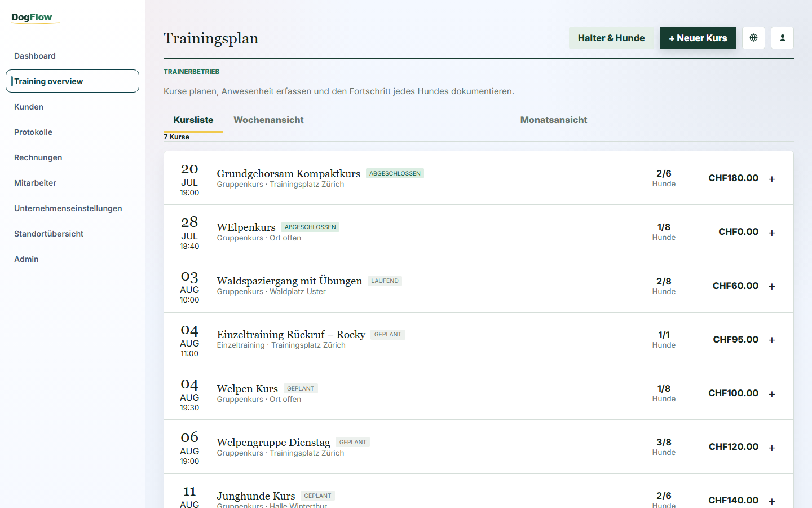Click the 3/8 Hunde count
Viewport: 812px width, 508px height.
[664, 446]
